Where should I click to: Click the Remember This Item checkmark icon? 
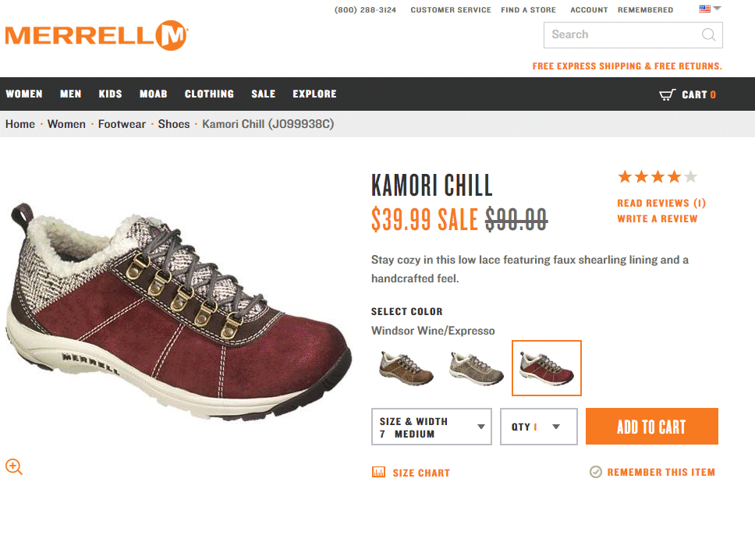596,472
